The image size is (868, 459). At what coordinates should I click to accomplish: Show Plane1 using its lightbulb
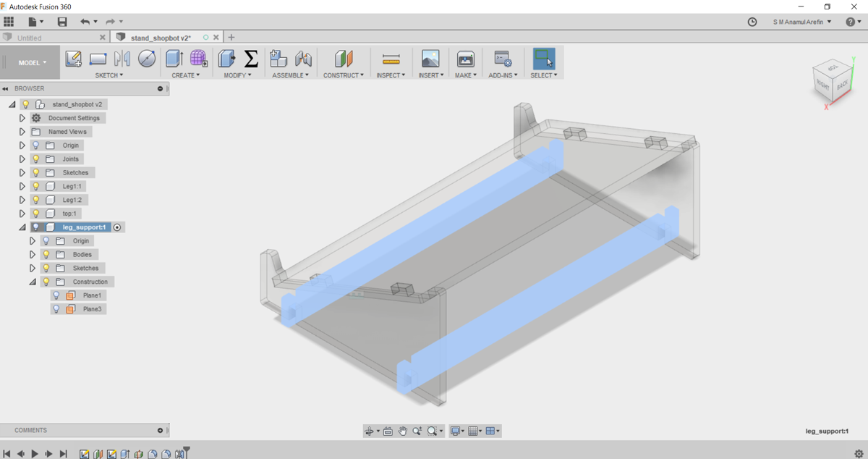pos(56,295)
